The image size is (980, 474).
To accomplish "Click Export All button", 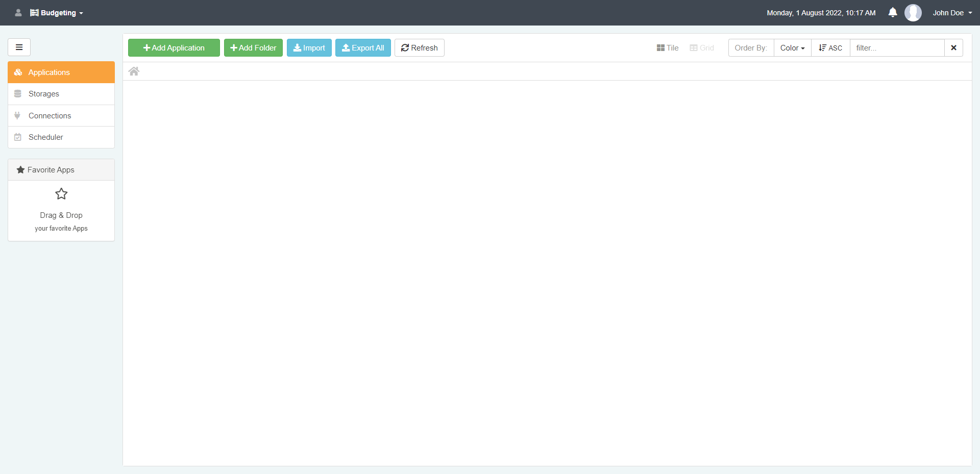I will [x=363, y=48].
